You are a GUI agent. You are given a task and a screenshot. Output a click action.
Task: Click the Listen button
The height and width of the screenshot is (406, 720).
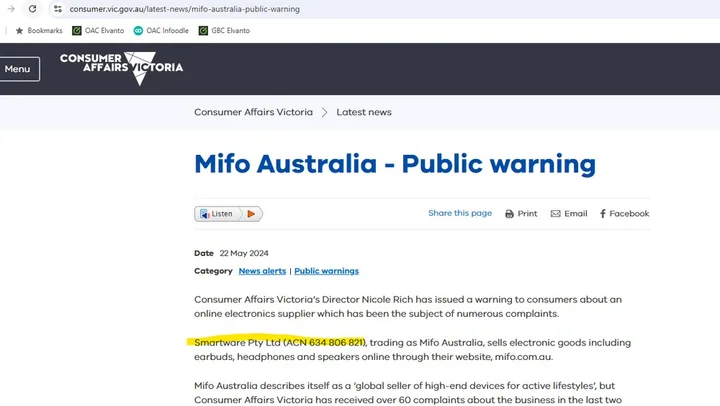point(221,214)
